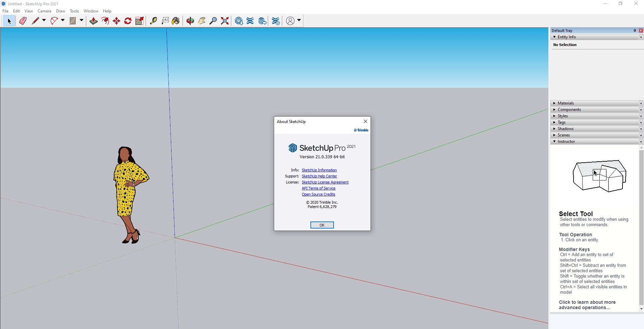644x329 pixels.
Task: Open the SketchUp License Agreement link
Action: (x=325, y=182)
